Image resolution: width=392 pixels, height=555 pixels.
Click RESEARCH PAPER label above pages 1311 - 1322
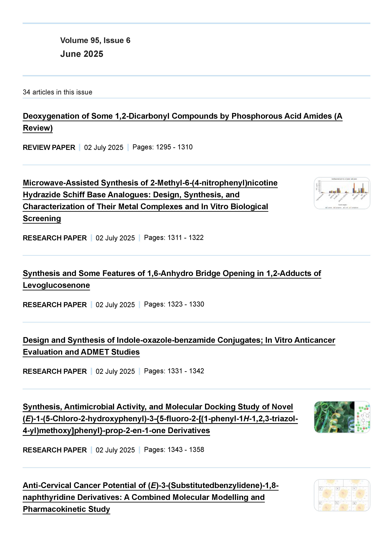tap(55, 238)
